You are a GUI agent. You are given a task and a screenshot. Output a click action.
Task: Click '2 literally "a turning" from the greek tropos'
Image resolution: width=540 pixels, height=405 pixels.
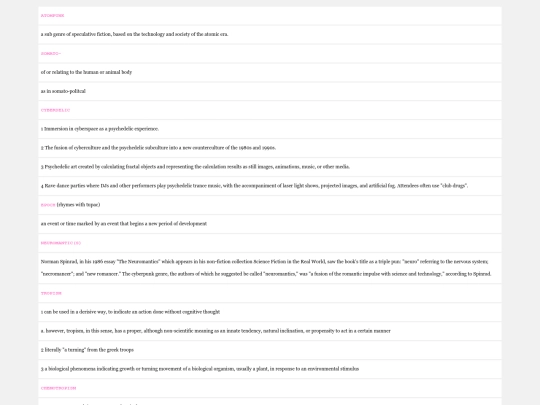(x=87, y=350)
